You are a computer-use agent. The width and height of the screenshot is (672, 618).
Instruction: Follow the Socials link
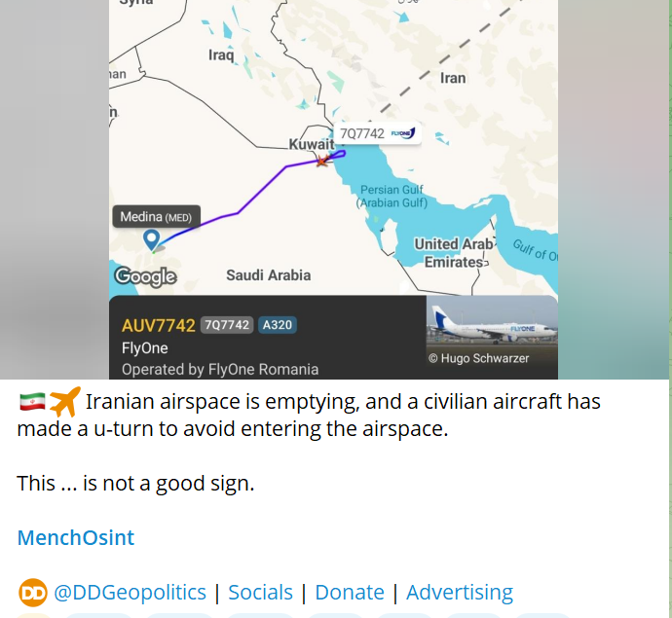pyautogui.click(x=260, y=592)
